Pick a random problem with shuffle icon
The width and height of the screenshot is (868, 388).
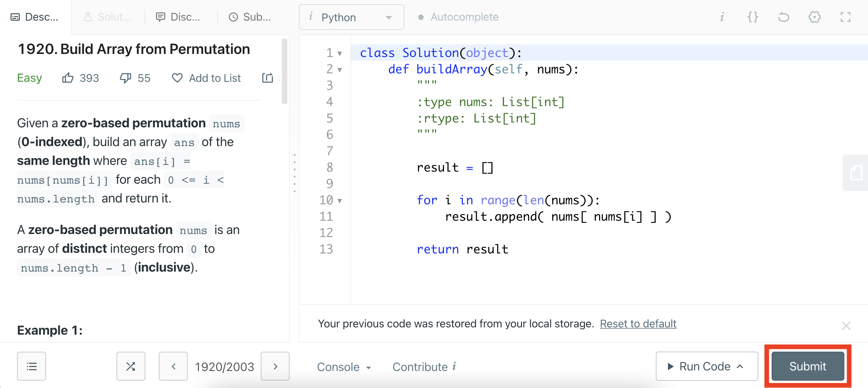tap(131, 366)
